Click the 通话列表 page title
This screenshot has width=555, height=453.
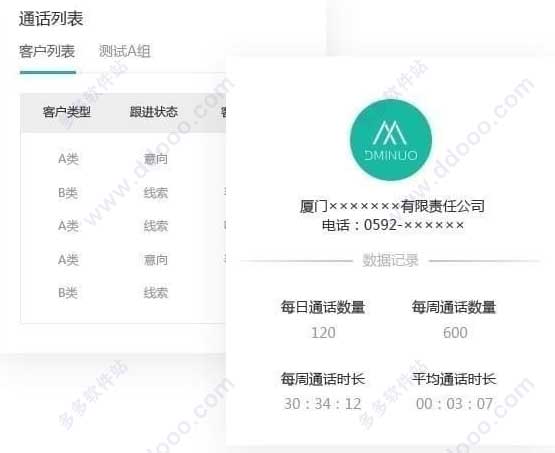(51, 19)
